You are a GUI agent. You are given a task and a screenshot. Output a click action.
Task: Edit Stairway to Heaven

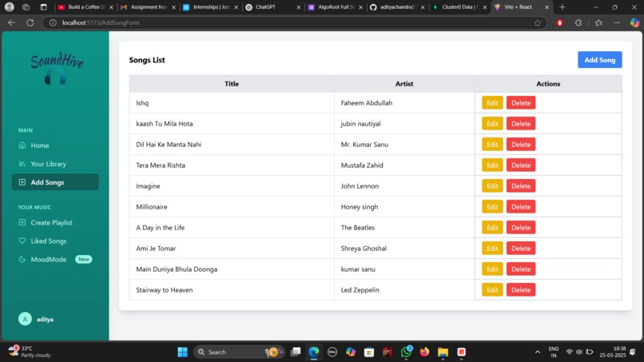(x=492, y=290)
